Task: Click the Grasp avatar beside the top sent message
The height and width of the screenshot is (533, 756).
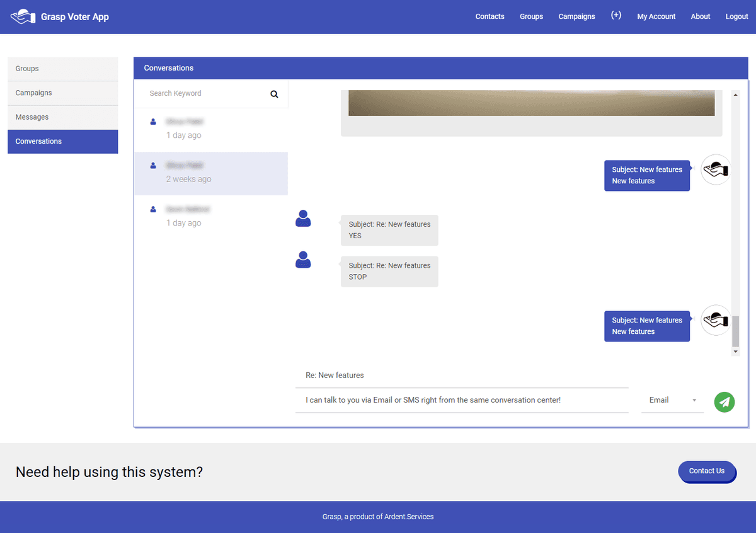Action: [x=716, y=169]
